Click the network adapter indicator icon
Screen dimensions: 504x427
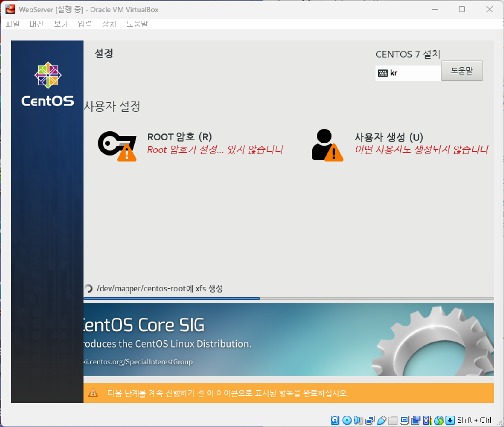[x=370, y=420]
